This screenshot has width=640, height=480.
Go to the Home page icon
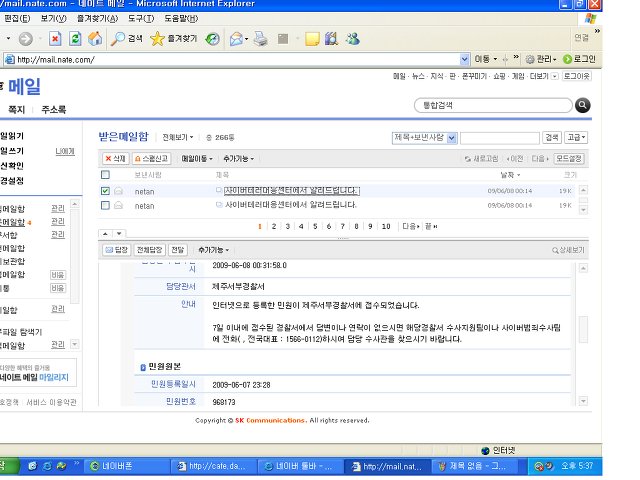click(x=95, y=39)
